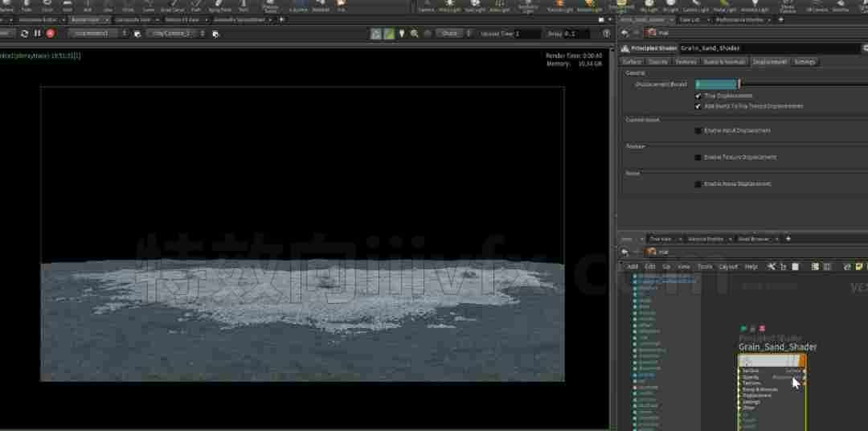Open the network editor Add menu
Viewport: 868px width, 431px height.
633,266
